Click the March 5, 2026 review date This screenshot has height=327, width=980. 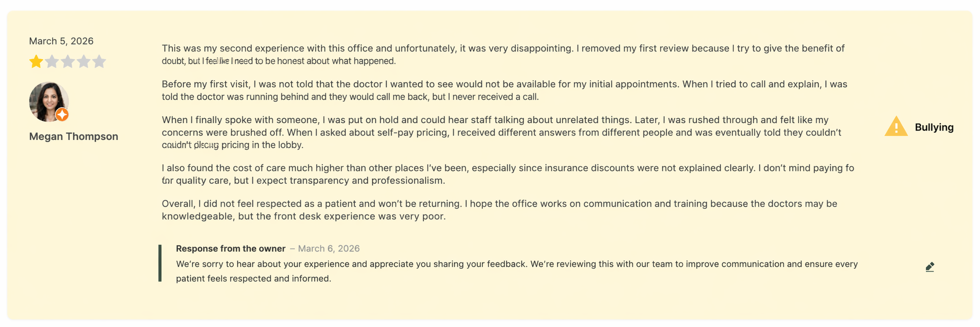click(61, 41)
